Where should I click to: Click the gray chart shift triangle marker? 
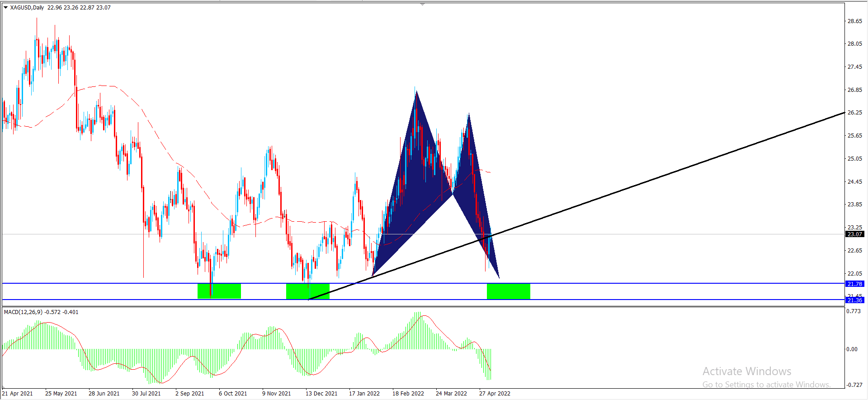click(422, 4)
